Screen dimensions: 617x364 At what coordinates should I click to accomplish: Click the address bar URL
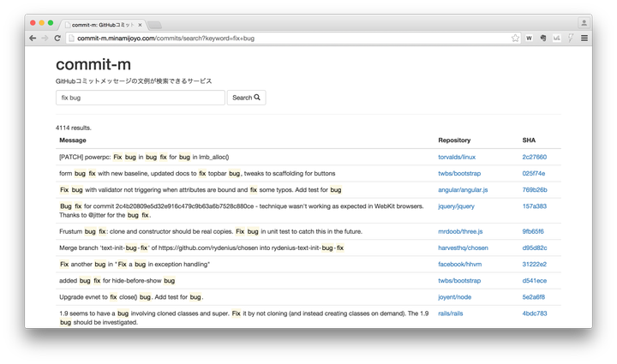165,39
